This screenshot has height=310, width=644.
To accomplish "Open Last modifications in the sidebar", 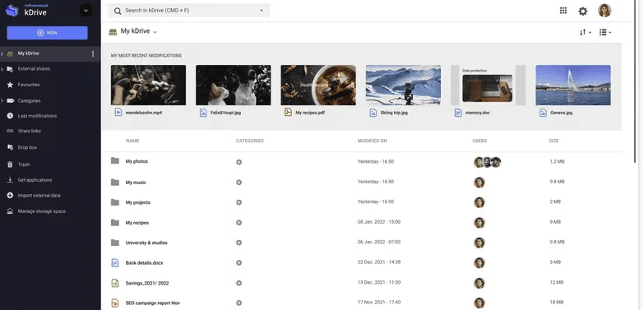I will pyautogui.click(x=37, y=116).
